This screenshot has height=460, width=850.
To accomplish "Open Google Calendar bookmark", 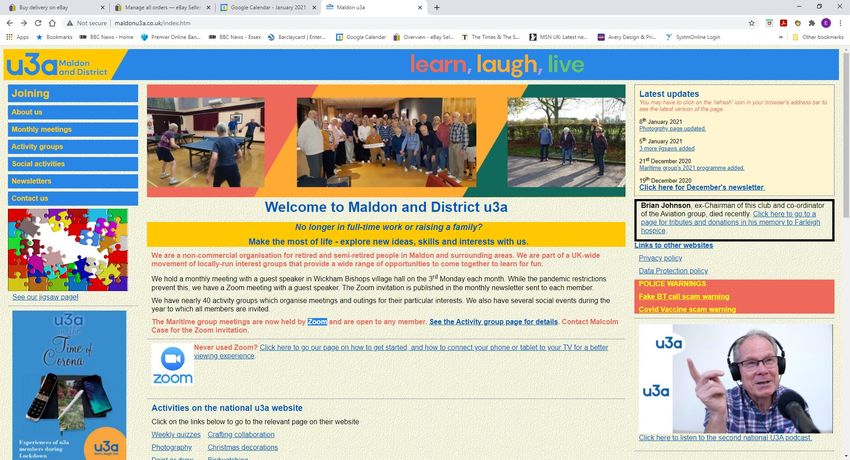I will coord(361,37).
